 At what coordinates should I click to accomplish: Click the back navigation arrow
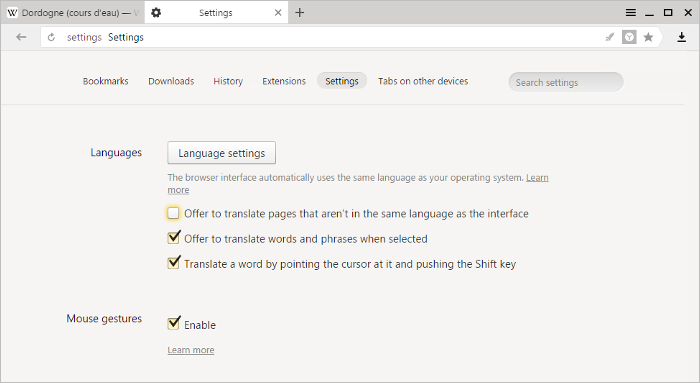21,37
